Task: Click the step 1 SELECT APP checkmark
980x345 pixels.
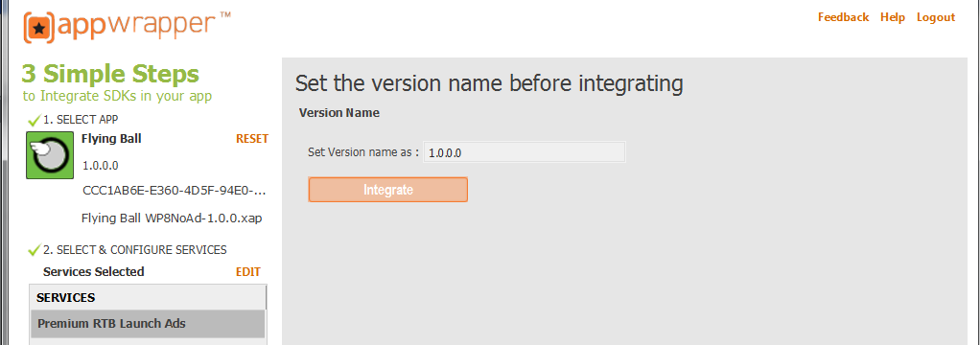Action: pos(34,120)
